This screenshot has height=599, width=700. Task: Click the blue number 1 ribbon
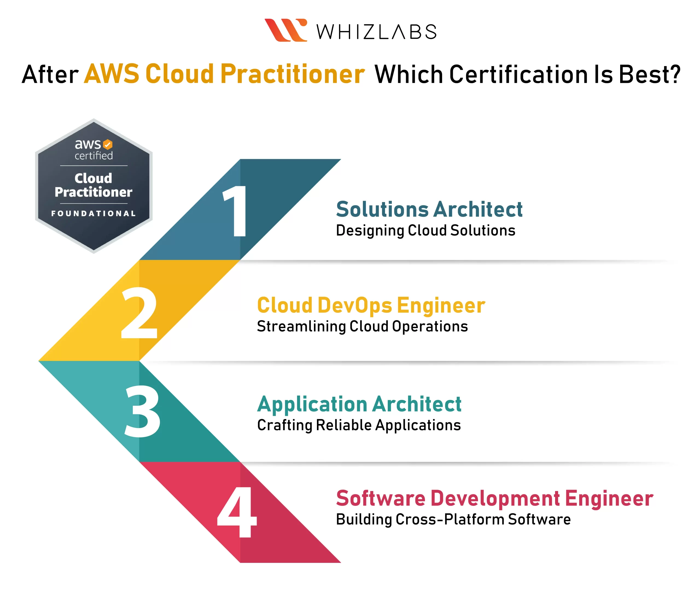(x=240, y=209)
